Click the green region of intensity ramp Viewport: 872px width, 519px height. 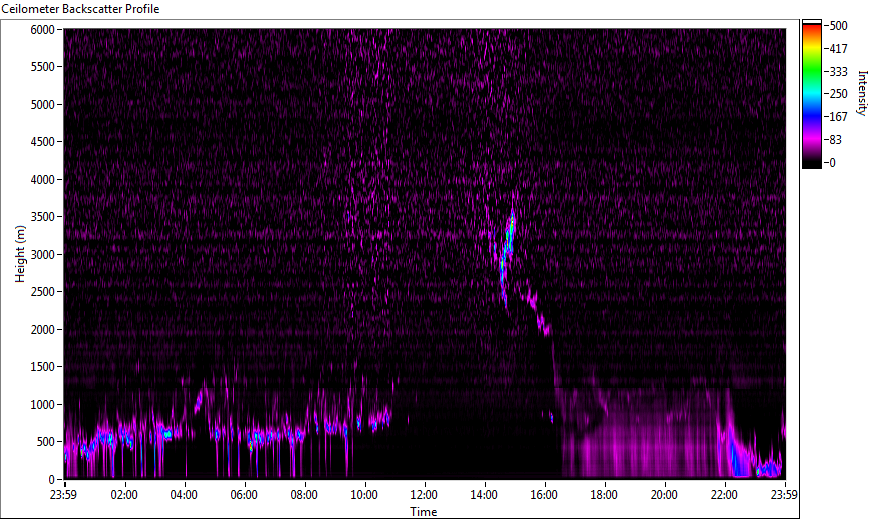811,72
